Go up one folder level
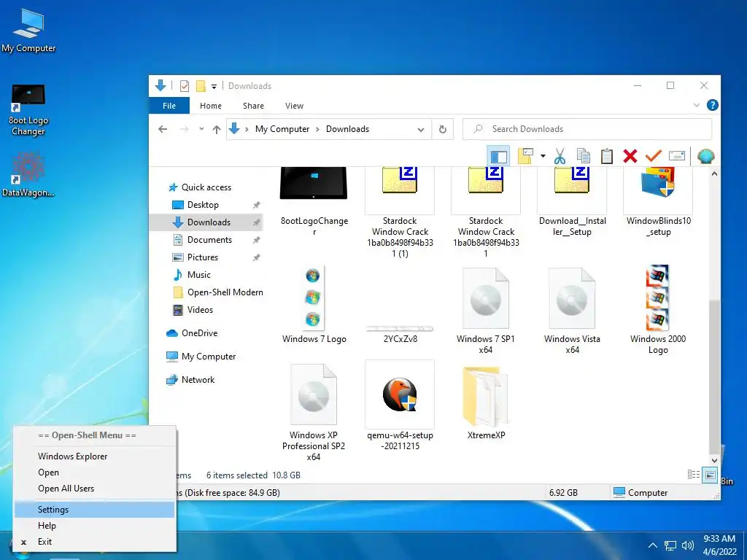Image resolution: width=747 pixels, height=560 pixels. pos(216,129)
